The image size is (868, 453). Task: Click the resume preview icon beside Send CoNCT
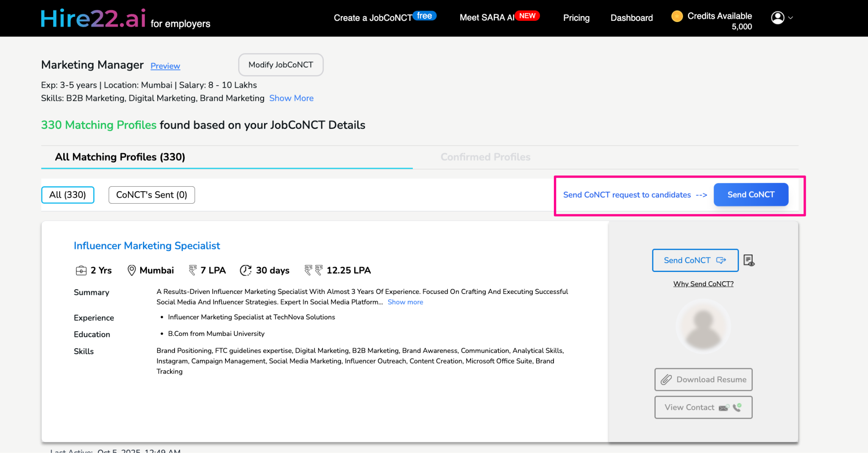pos(749,260)
